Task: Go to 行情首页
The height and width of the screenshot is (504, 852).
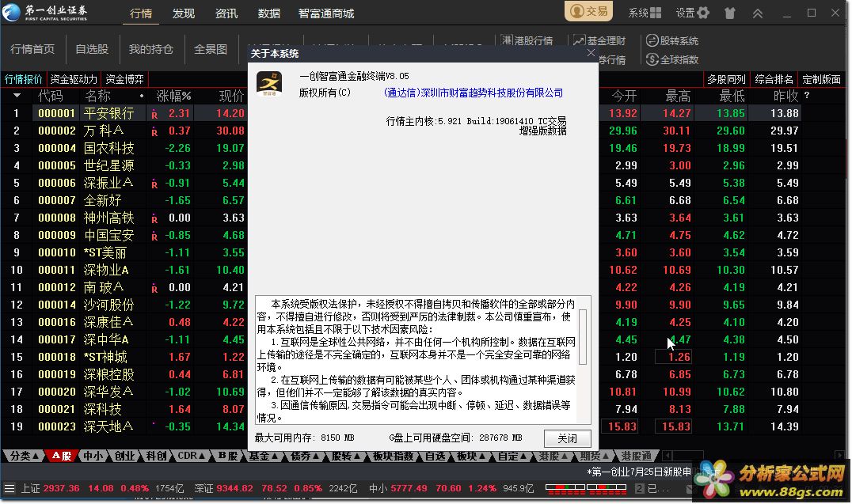Action: point(32,49)
